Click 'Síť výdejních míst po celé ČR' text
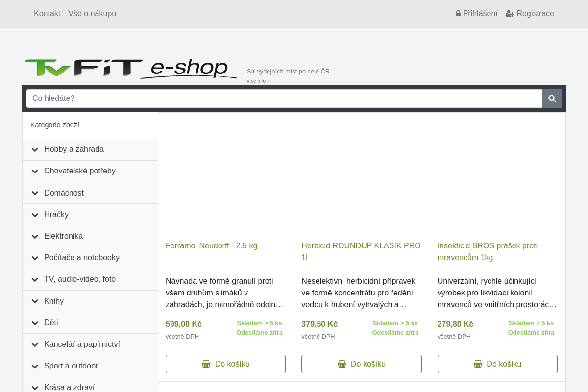This screenshot has width=588, height=392. (288, 71)
